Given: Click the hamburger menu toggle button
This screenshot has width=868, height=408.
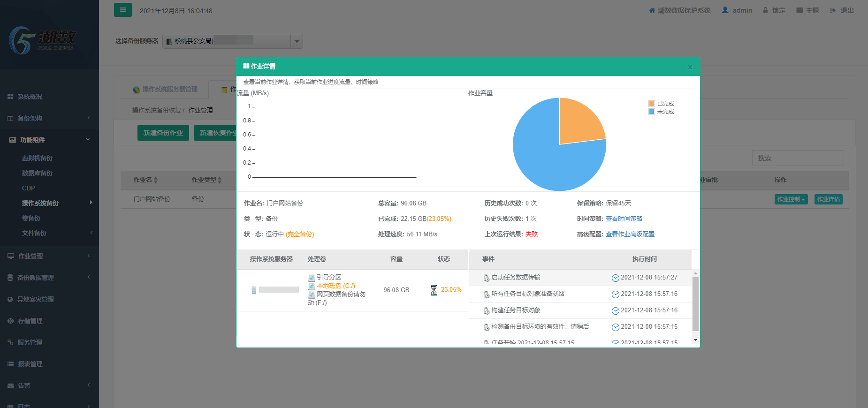Looking at the screenshot, I should coord(123,10).
